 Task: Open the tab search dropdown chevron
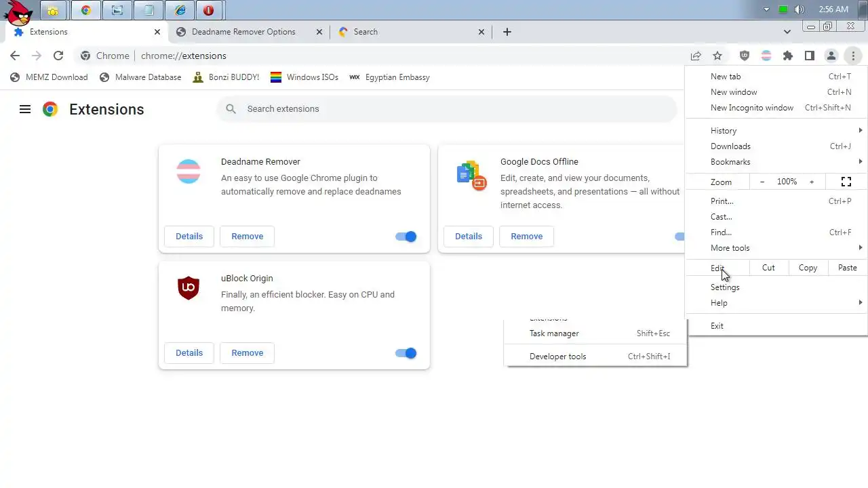(787, 32)
